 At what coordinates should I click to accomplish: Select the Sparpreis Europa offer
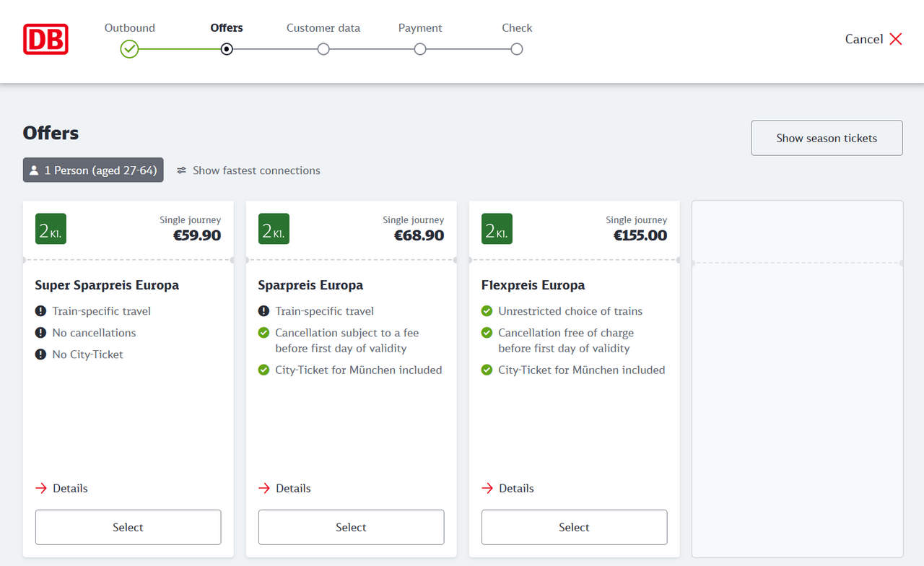(x=351, y=527)
